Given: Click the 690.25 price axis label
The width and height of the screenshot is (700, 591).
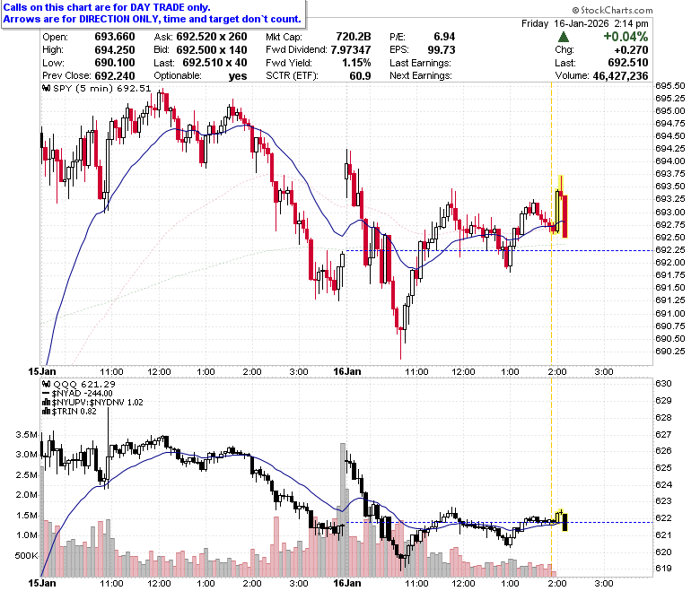Looking at the screenshot, I should pos(670,352).
